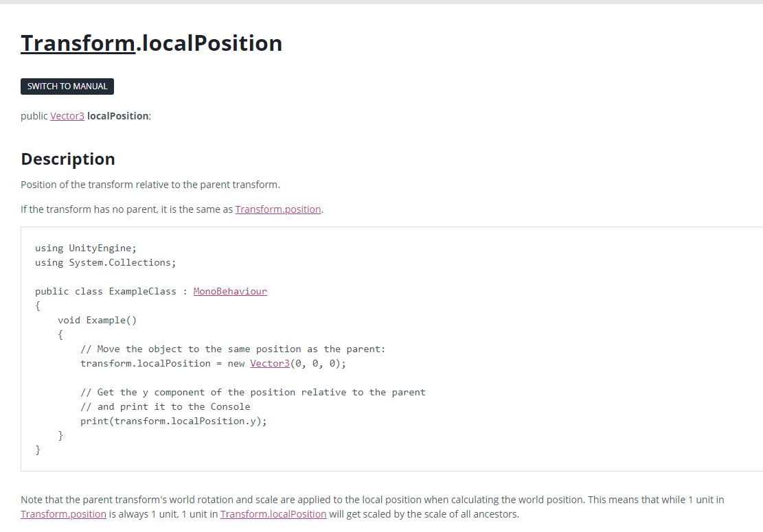Click the Switch to Manual button
This screenshot has width=763, height=532.
[x=67, y=86]
